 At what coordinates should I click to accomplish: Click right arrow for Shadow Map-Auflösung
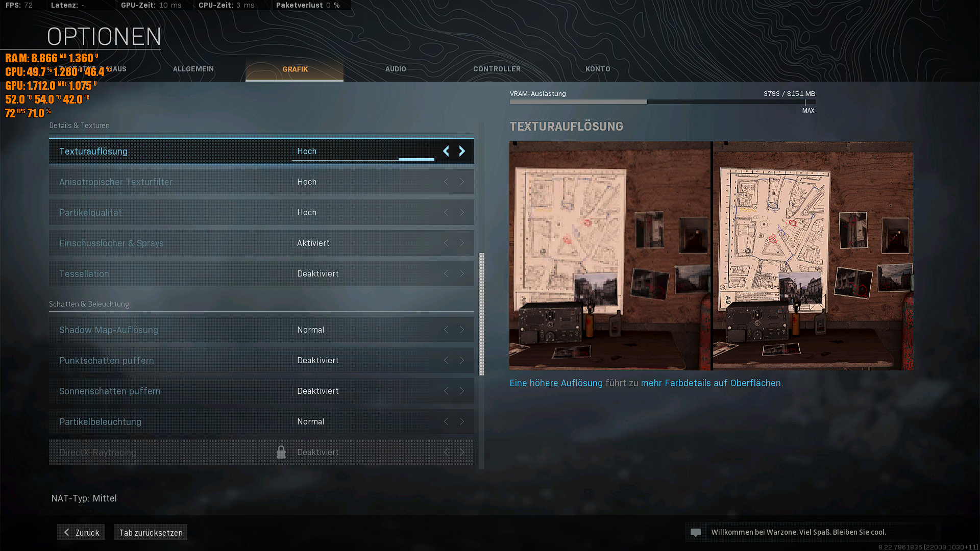pyautogui.click(x=462, y=330)
